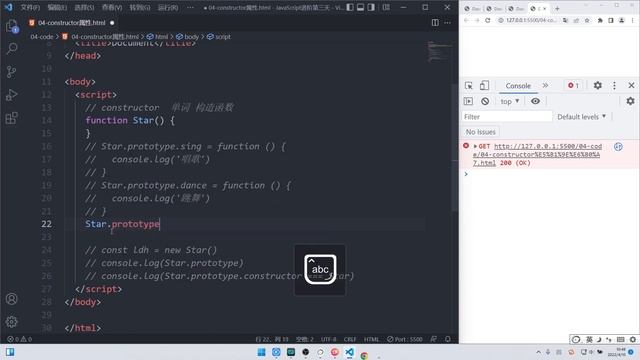This screenshot has width=640, height=360.
Task: Change file encoding UTF-8
Action: [329, 339]
